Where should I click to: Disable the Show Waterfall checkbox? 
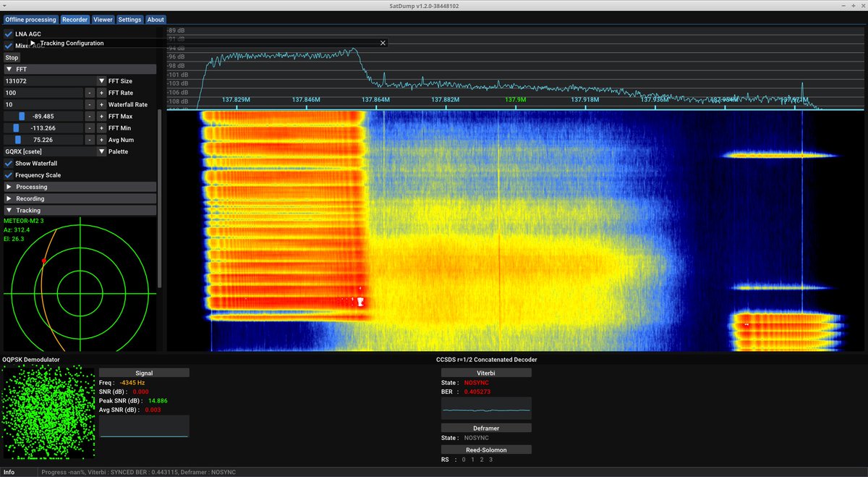pyautogui.click(x=8, y=164)
